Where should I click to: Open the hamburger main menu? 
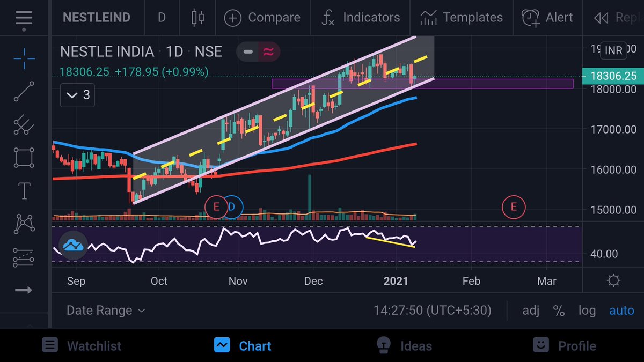(x=24, y=17)
